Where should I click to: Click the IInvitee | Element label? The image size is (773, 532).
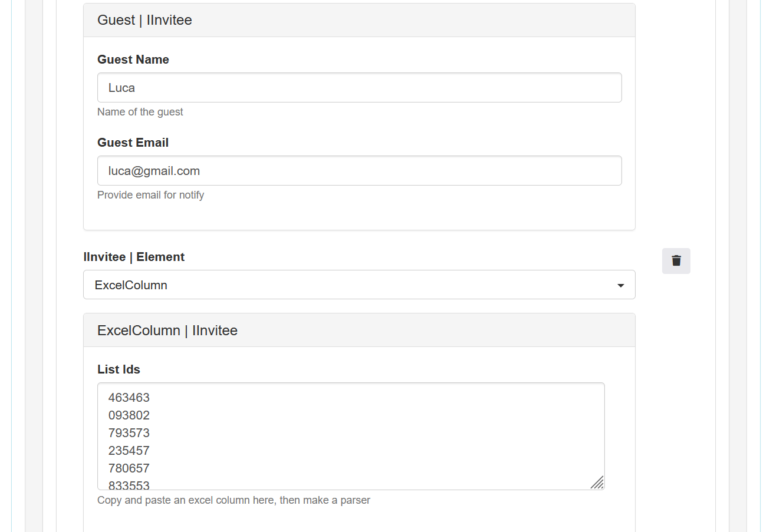[134, 257]
